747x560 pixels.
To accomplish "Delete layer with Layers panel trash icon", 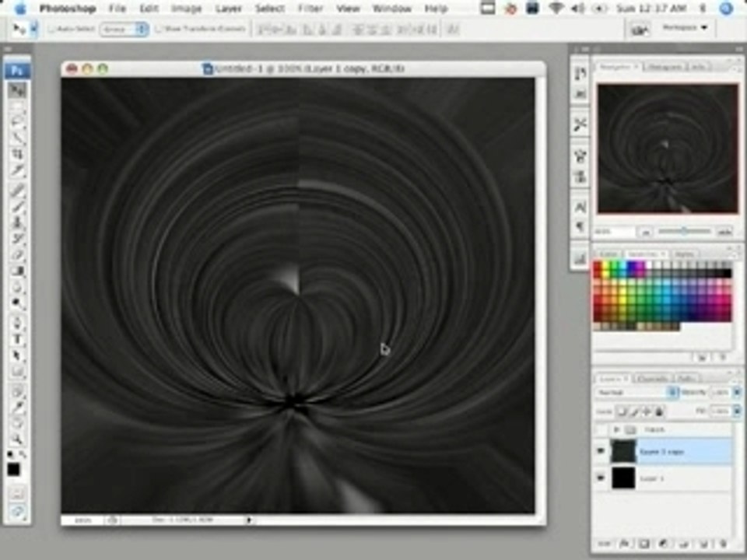I will point(723,544).
